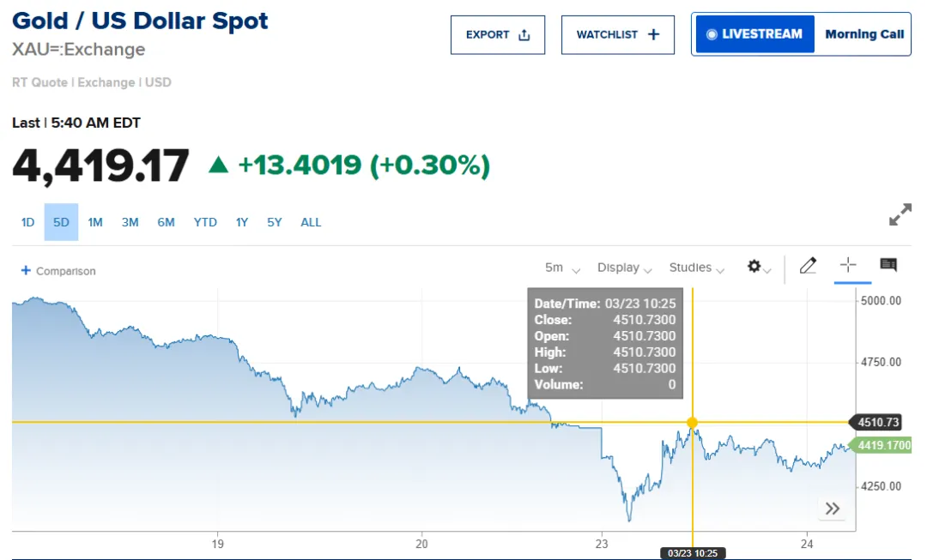Click the yellow crosshair point on chart
The height and width of the screenshot is (560, 927).
tap(692, 422)
